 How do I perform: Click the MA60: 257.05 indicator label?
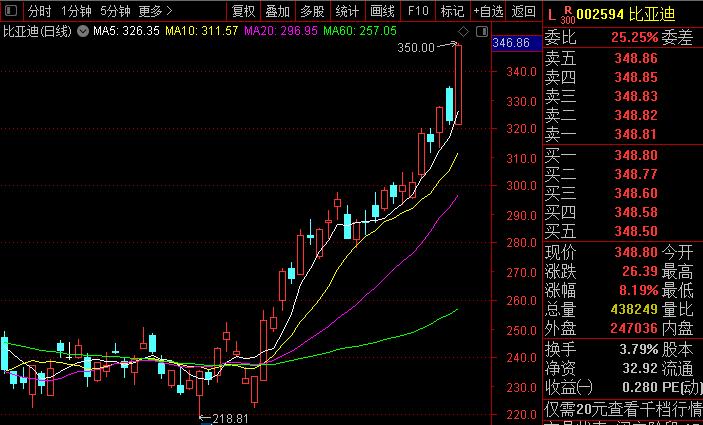click(360, 31)
